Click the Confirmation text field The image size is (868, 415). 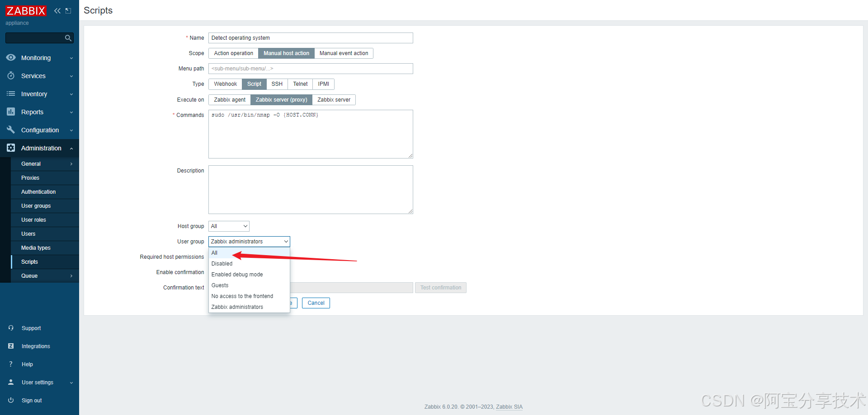[352, 288]
